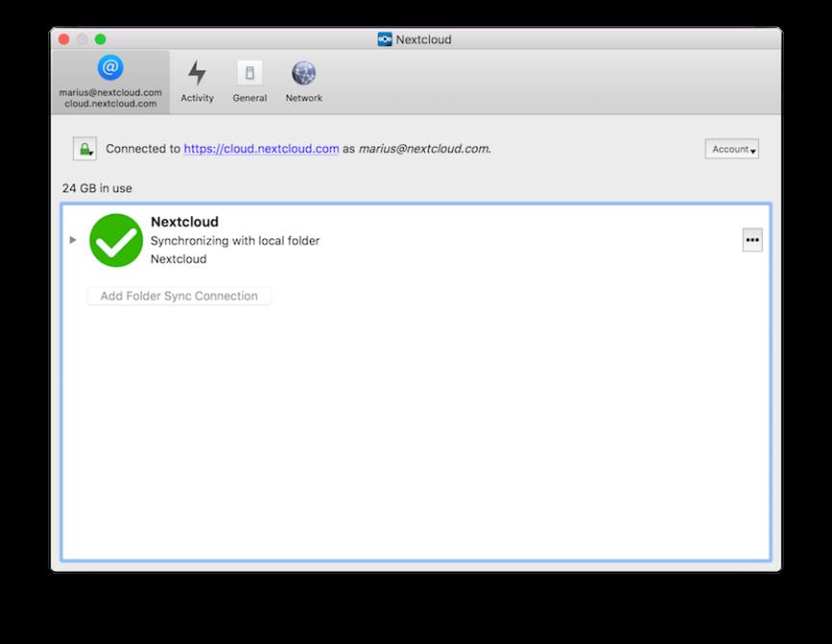Screen dimensions: 832x644
Task: Open the three-dots folder options button
Action: 752,240
